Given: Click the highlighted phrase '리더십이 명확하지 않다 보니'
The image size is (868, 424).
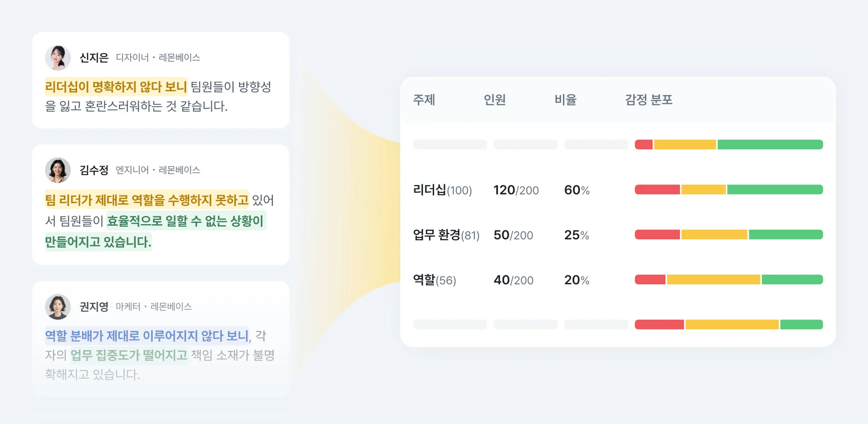Looking at the screenshot, I should (116, 87).
